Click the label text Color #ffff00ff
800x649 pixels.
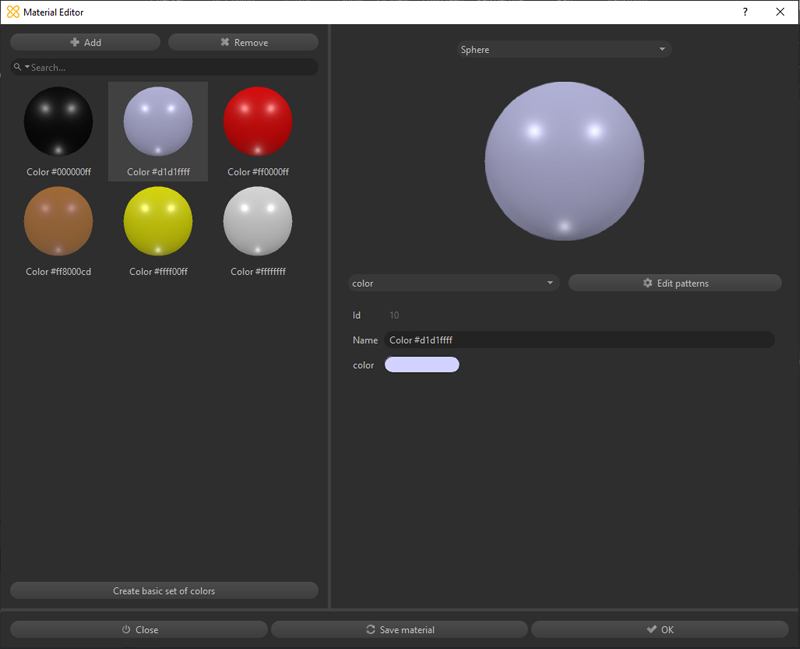pos(158,271)
